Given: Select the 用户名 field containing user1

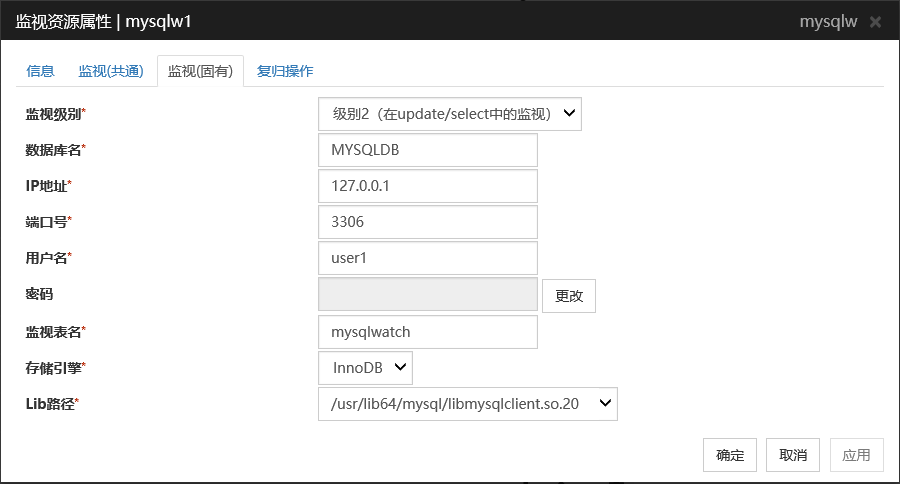Looking at the screenshot, I should pyautogui.click(x=428, y=258).
